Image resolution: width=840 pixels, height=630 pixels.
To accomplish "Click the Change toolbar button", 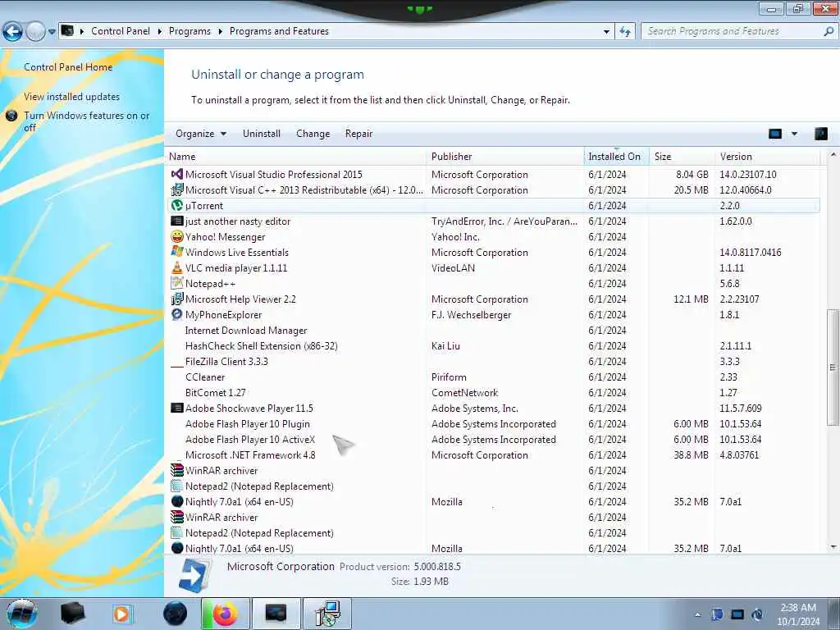I will 313,134.
